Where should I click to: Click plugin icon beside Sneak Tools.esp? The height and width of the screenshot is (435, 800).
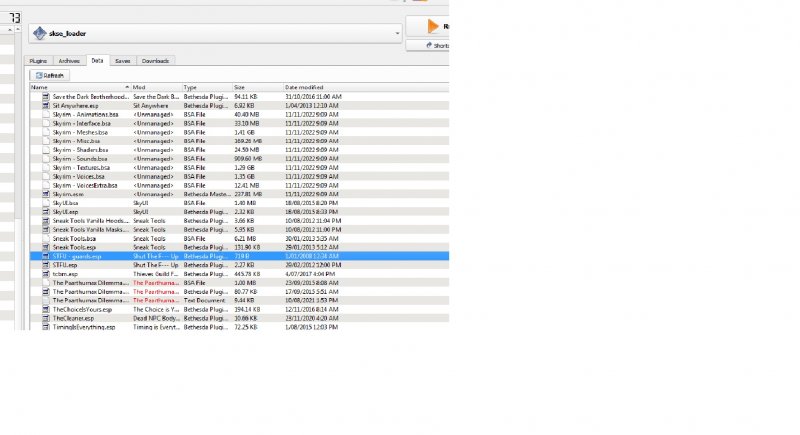coord(45,247)
